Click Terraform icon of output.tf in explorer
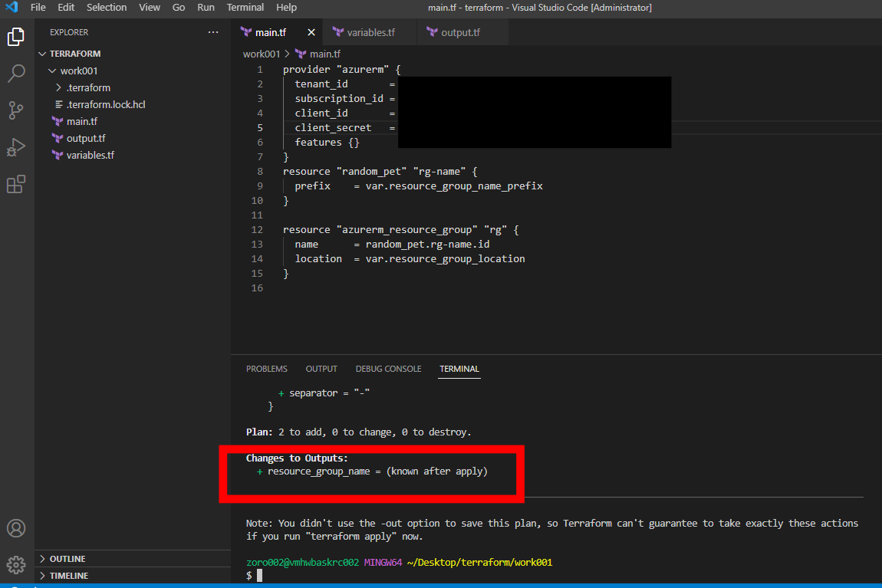The image size is (882, 588). coord(58,138)
